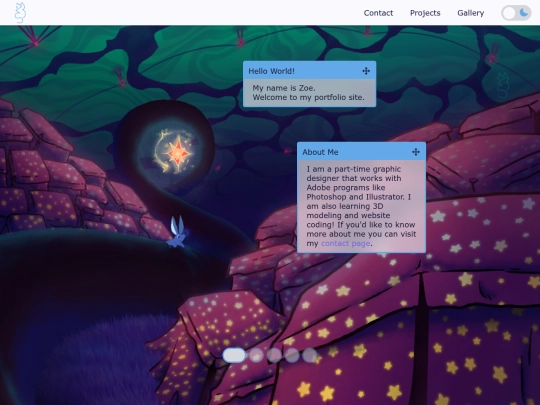Open the Projects menu item
Viewport: 540px width, 405px height.
click(x=425, y=13)
